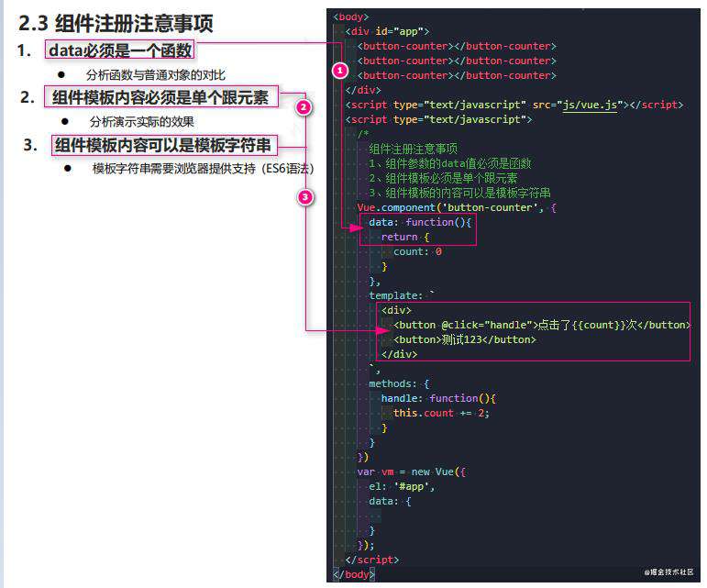Viewport: 707px width, 588px height.
Task: Click the code "<button>测试123</button>"
Action: pos(464,339)
